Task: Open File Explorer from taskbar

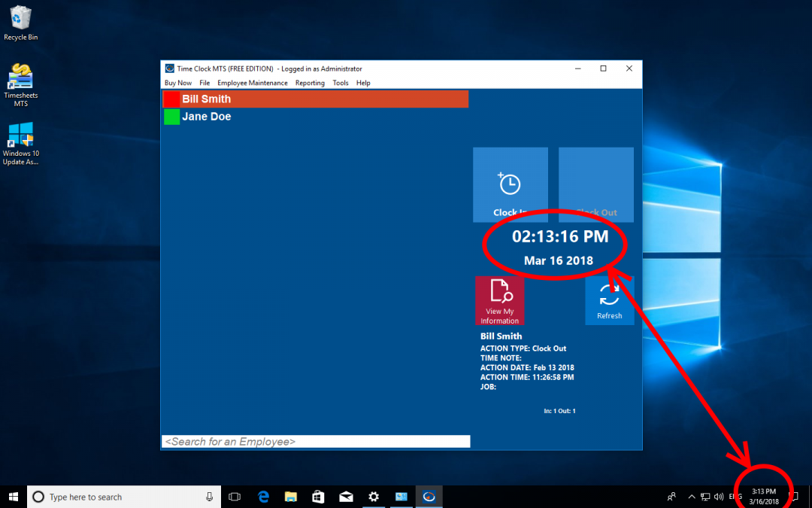Action: (291, 497)
